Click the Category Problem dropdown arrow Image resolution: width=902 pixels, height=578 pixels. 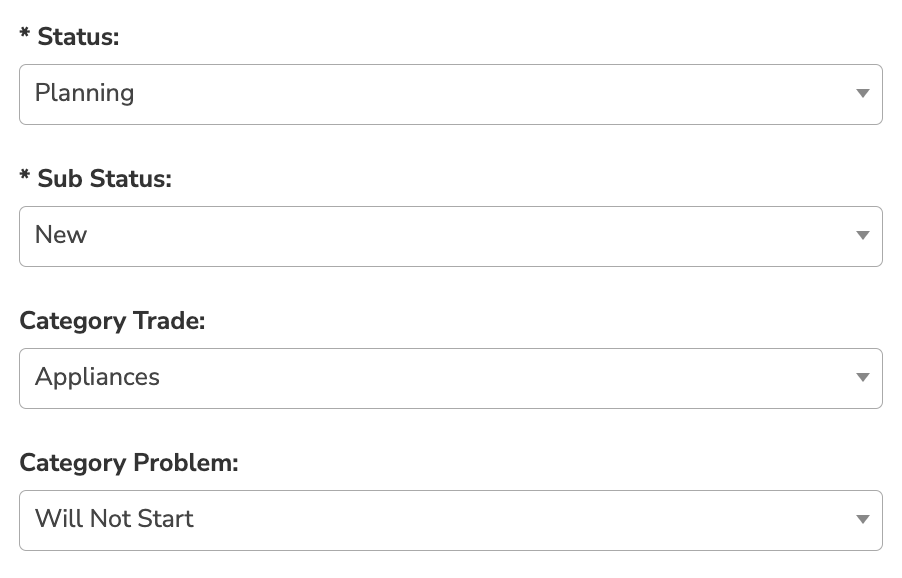pyautogui.click(x=862, y=519)
